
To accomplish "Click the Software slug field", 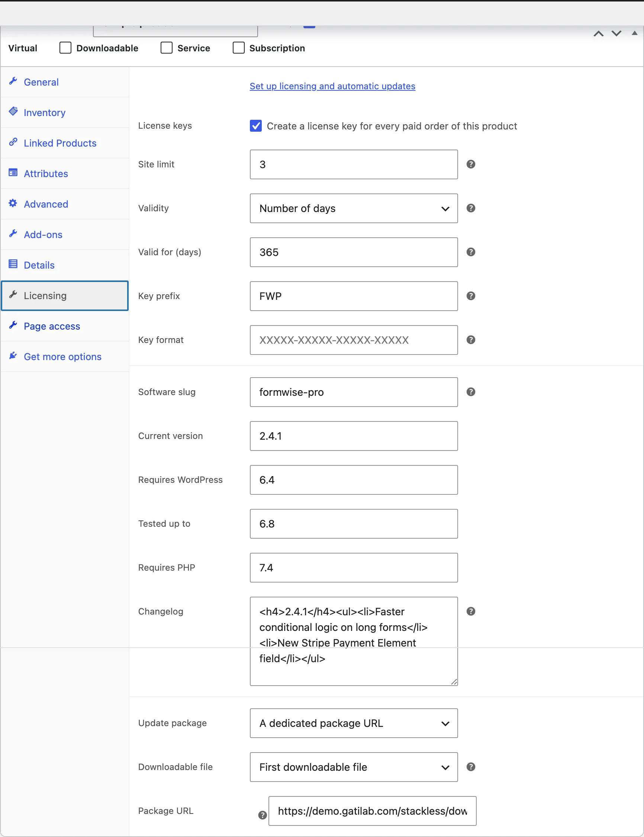I will 354,392.
